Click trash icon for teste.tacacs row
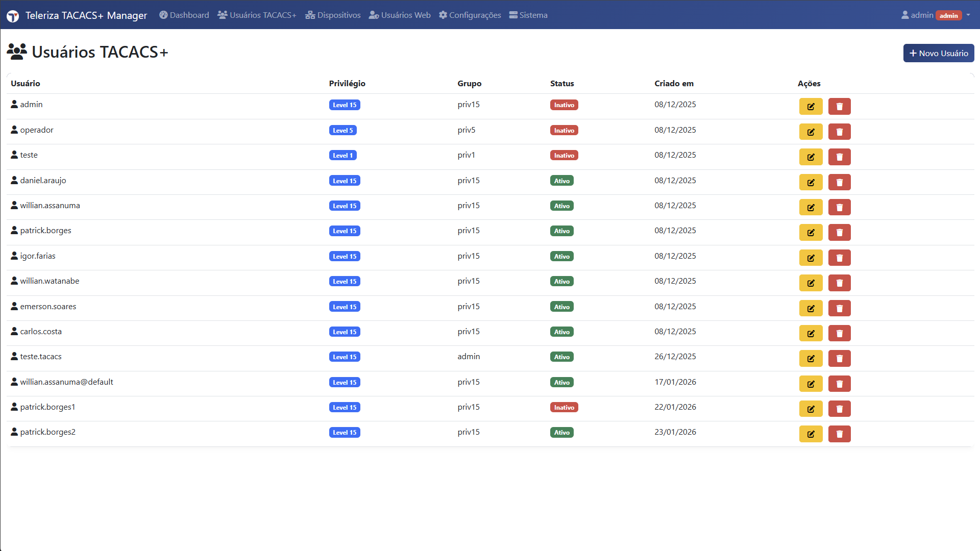This screenshot has width=980, height=551. click(839, 359)
